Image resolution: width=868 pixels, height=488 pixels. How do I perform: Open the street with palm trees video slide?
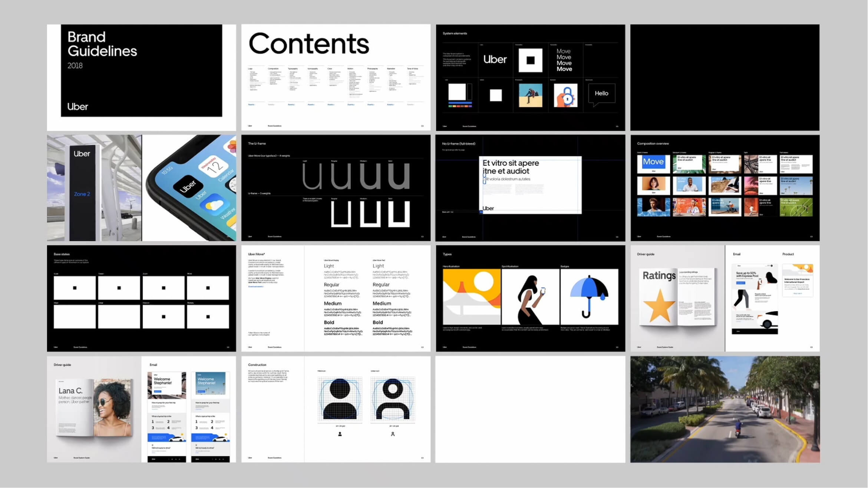click(725, 409)
